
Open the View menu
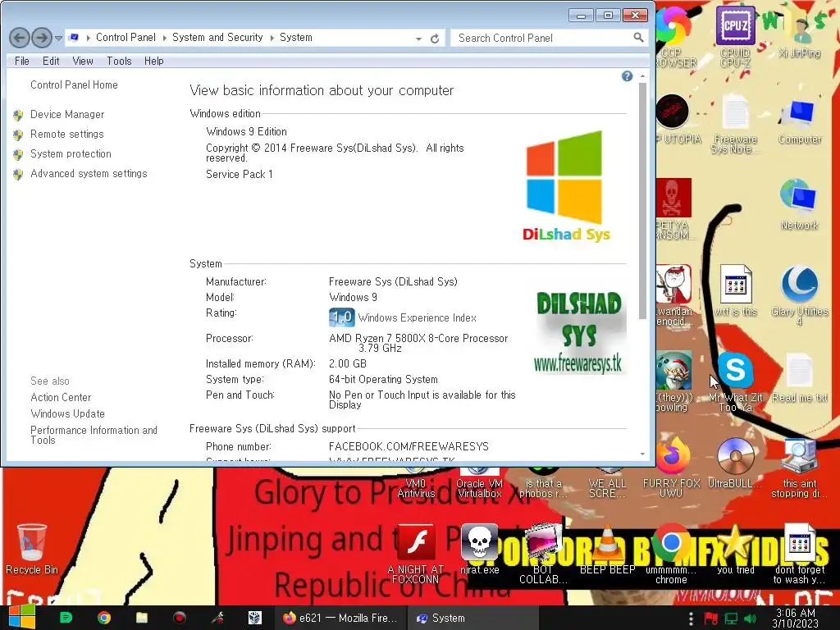click(83, 61)
